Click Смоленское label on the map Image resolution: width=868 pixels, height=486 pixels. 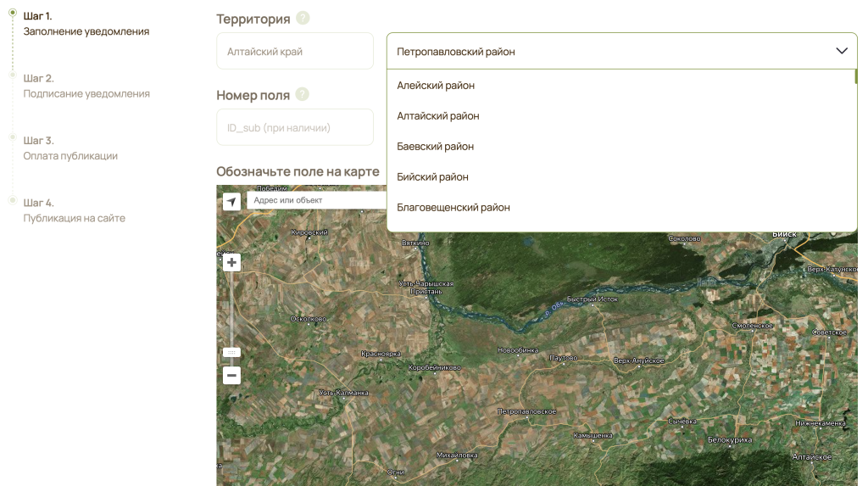[x=753, y=326]
